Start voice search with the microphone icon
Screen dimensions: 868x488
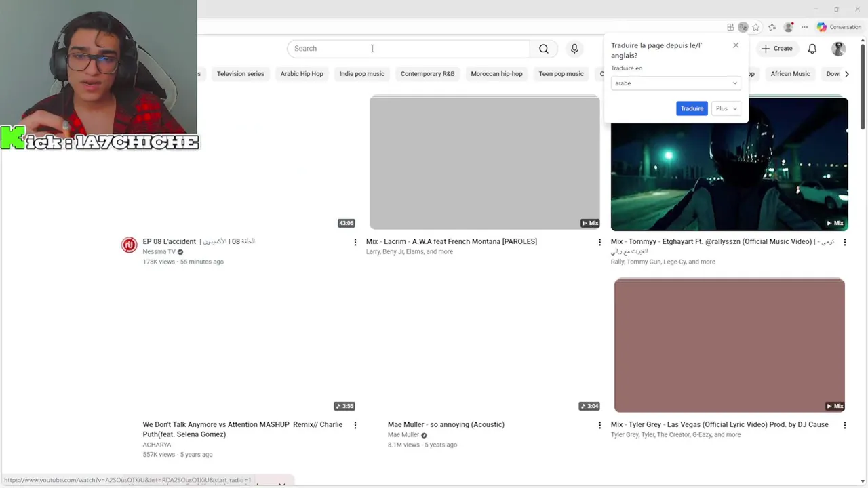574,48
